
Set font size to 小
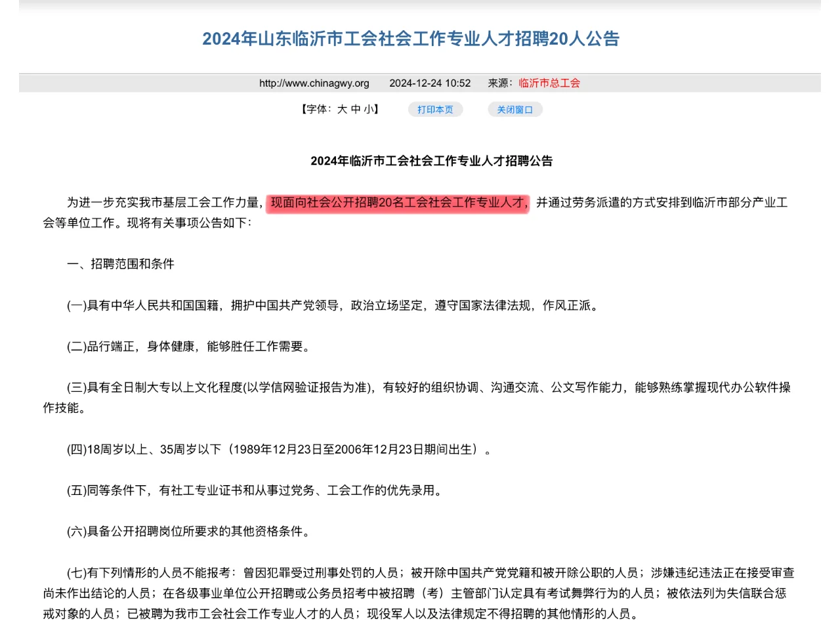click(368, 109)
